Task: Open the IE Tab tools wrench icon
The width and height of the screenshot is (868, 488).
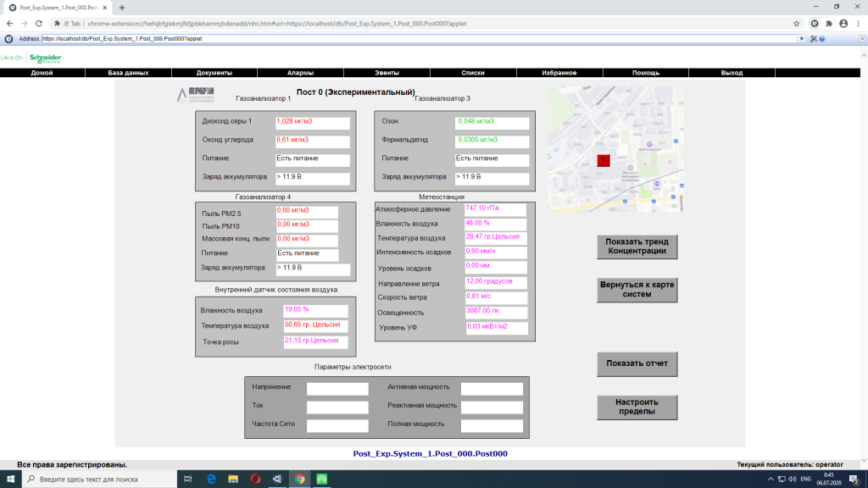Action: pos(812,39)
